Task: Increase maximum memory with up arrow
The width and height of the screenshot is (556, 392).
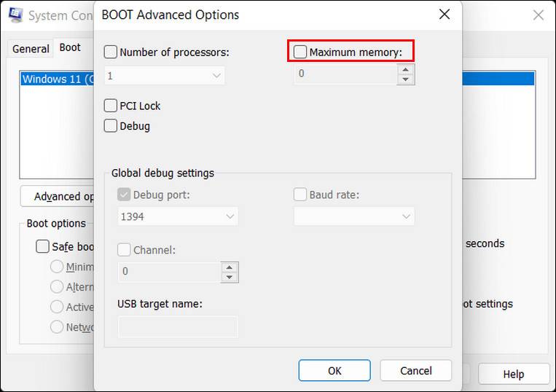Action: pos(406,69)
